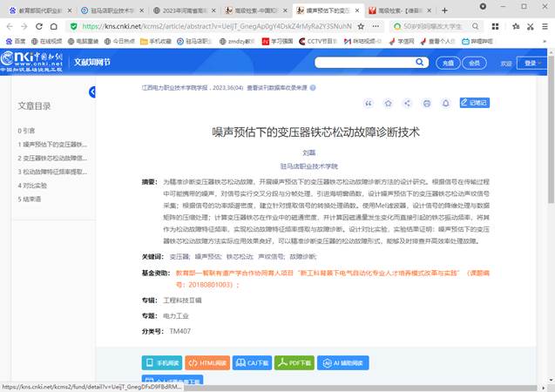Click the scissors screenshot tool icon
The height and width of the screenshot is (392, 555).
point(531,26)
